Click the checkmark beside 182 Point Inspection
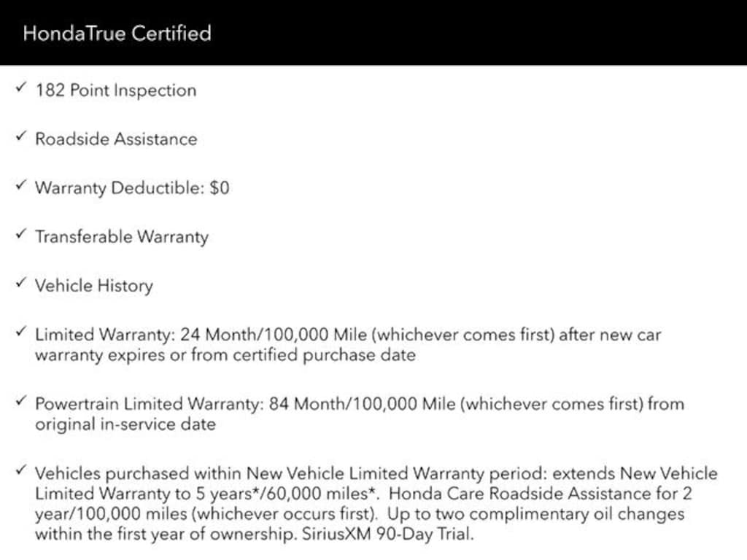Viewport: 747px width, 560px height. pos(20,89)
